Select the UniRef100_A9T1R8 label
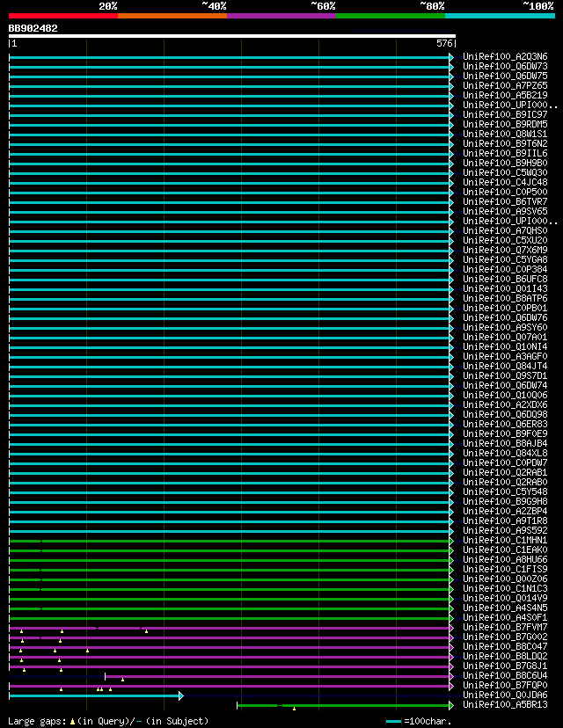The height and width of the screenshot is (728, 563). [x=505, y=521]
